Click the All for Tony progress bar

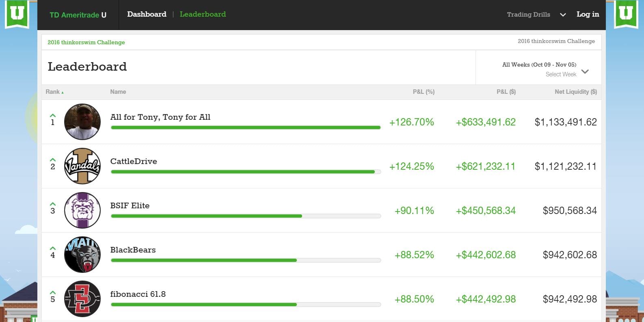coord(246,128)
